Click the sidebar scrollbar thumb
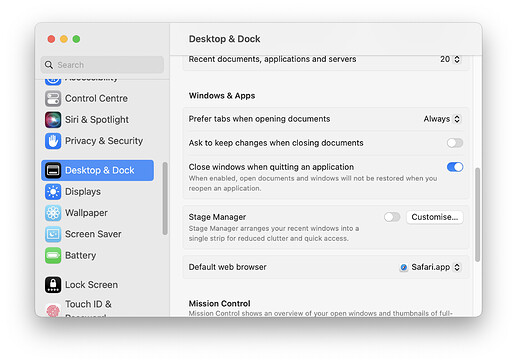This screenshot has height=363, width=517. (165, 199)
